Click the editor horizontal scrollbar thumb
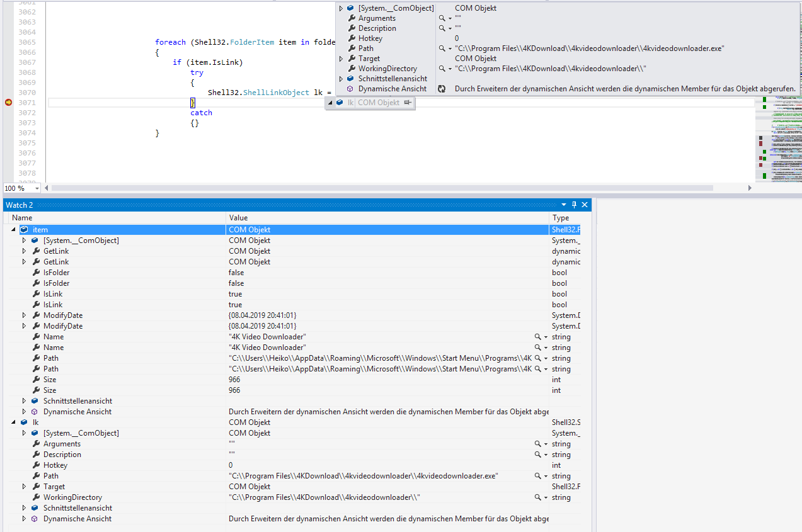This screenshot has height=532, width=802. pyautogui.click(x=382, y=188)
